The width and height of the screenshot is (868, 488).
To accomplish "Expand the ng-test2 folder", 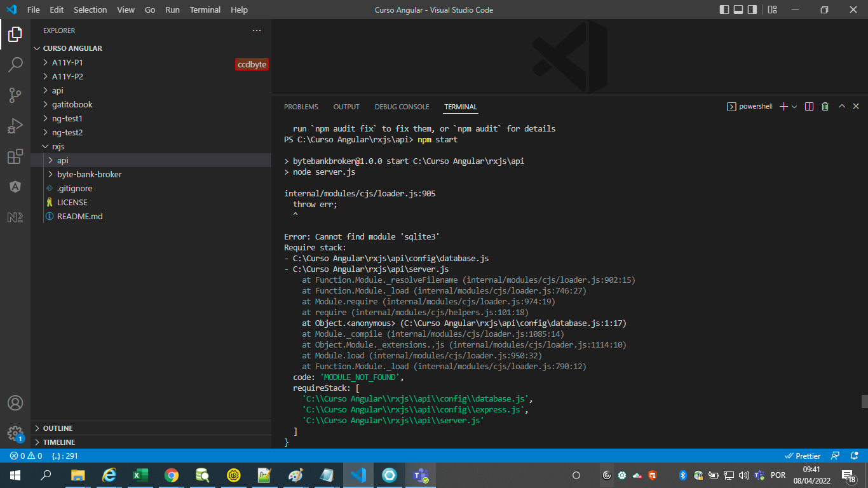I will (x=151, y=132).
